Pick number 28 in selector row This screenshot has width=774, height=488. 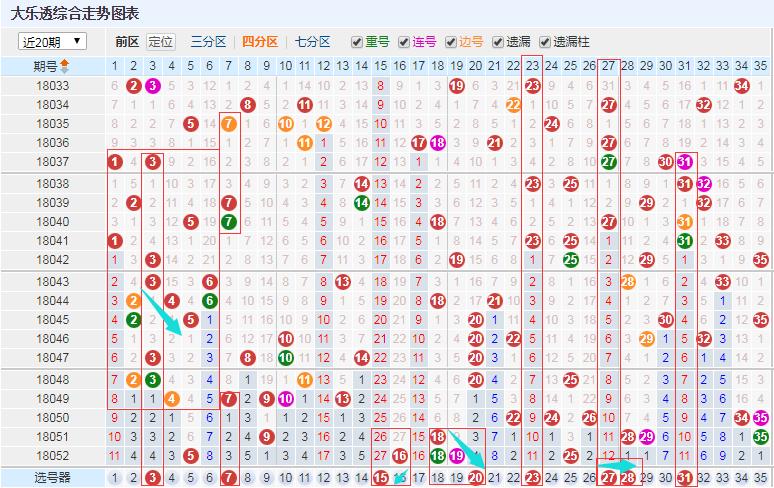point(627,478)
